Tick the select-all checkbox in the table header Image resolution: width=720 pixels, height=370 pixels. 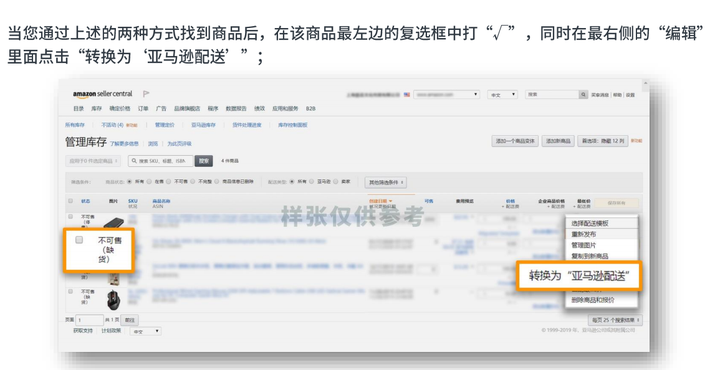(70, 201)
